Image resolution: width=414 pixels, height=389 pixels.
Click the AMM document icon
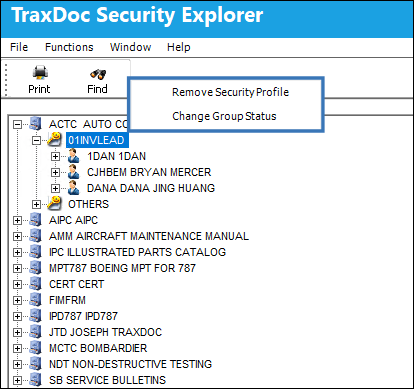[36, 236]
